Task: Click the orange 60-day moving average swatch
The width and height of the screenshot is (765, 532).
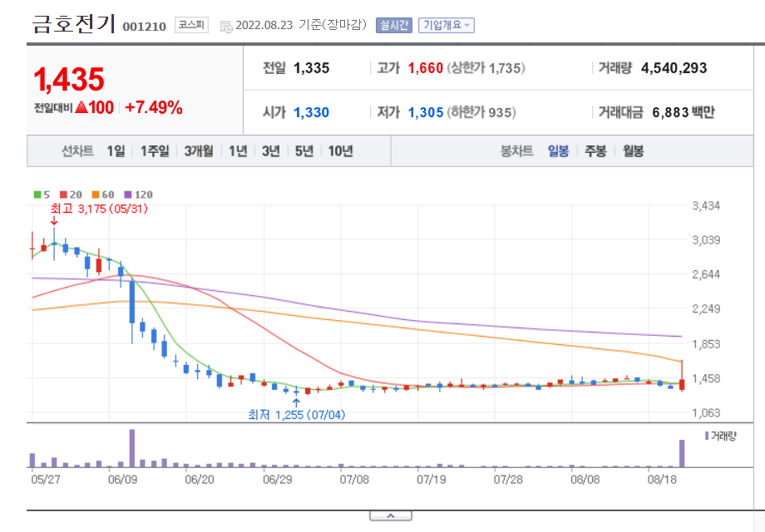Action: [96, 195]
